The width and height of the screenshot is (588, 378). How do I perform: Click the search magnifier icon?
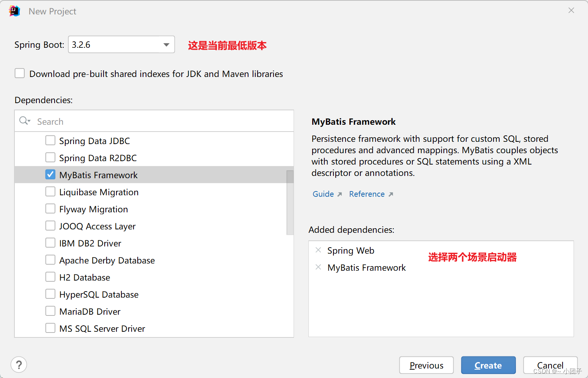(x=25, y=121)
